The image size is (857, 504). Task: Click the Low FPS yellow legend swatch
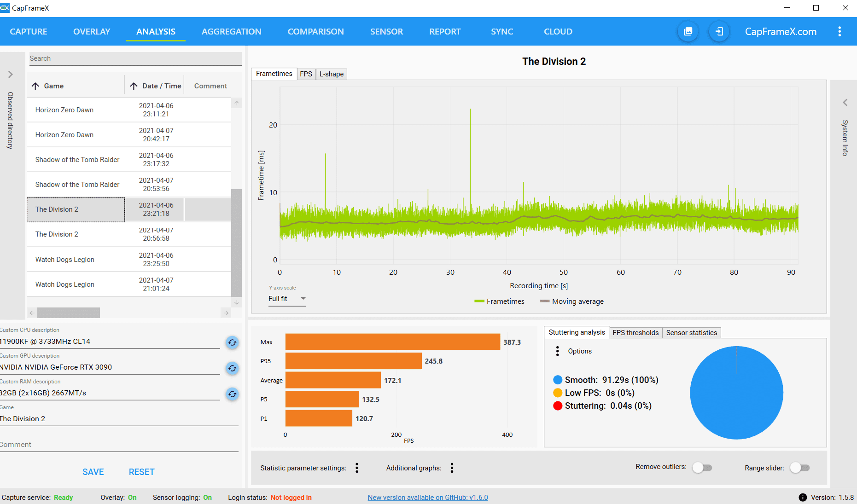click(x=558, y=393)
